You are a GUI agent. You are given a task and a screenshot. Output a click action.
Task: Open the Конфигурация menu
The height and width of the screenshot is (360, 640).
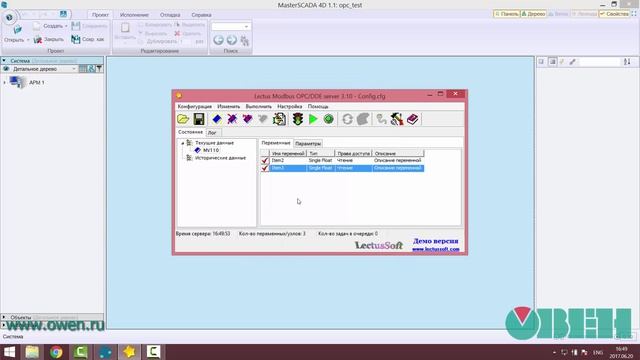[194, 107]
